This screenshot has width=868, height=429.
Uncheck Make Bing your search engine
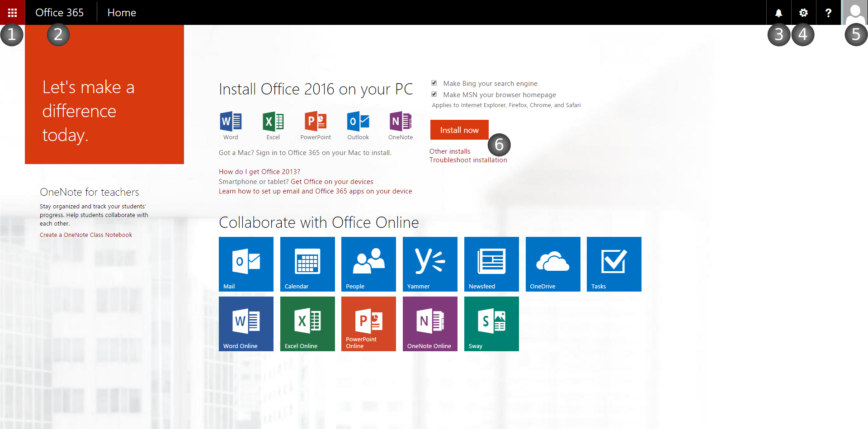[x=434, y=83]
